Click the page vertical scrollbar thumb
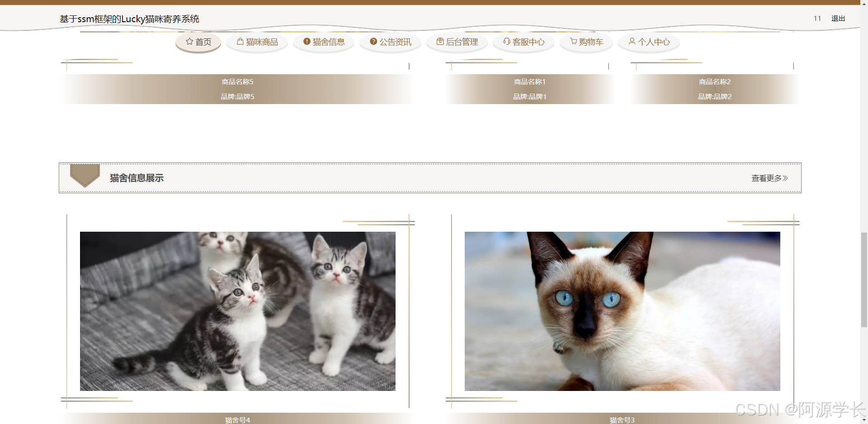Image resolution: width=868 pixels, height=424 pixels. coord(864,279)
